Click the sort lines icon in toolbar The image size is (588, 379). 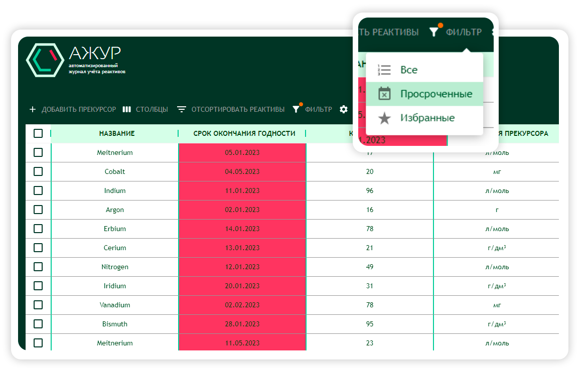[182, 109]
